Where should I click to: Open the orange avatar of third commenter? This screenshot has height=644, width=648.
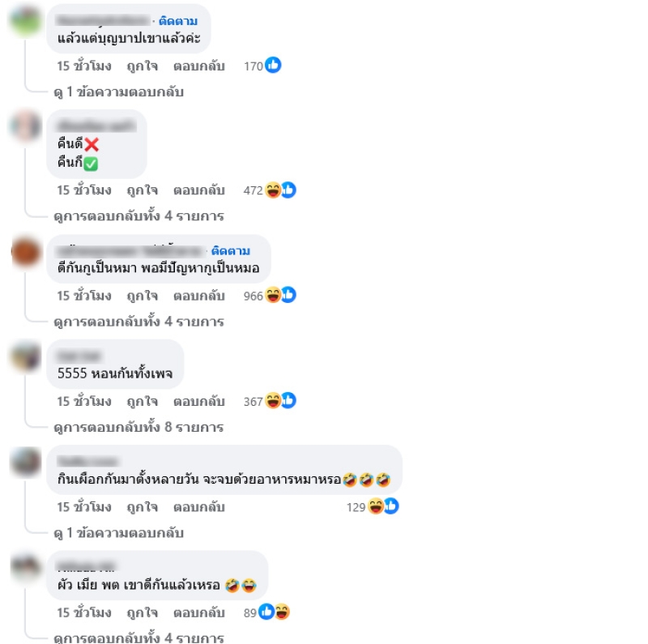26,252
